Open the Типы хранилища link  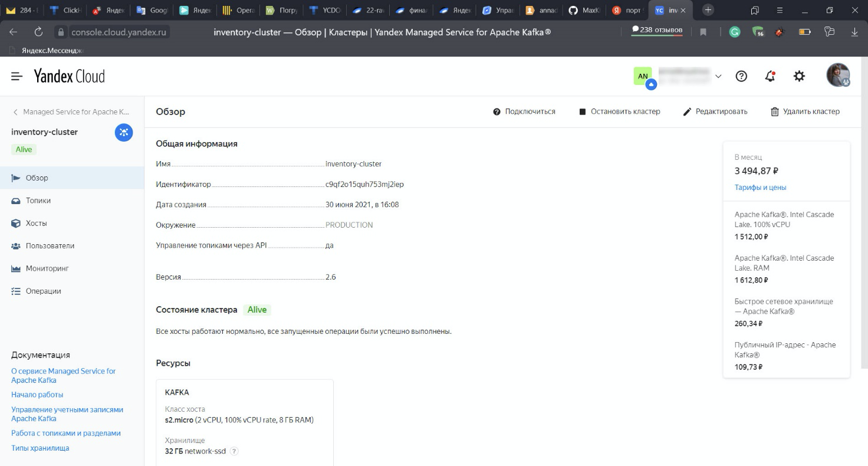pyautogui.click(x=40, y=448)
